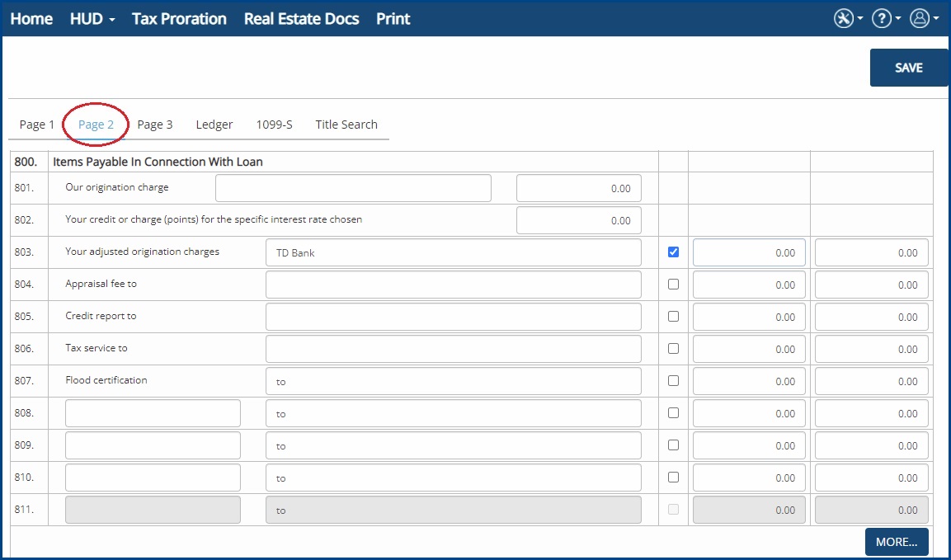Viewport: 951px width, 560px height.
Task: Enable the Flood certification checkbox on line 807
Action: (x=673, y=380)
